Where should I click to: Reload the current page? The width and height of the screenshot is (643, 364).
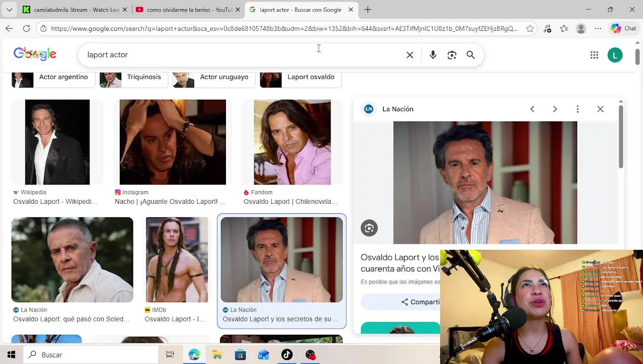pyautogui.click(x=26, y=29)
